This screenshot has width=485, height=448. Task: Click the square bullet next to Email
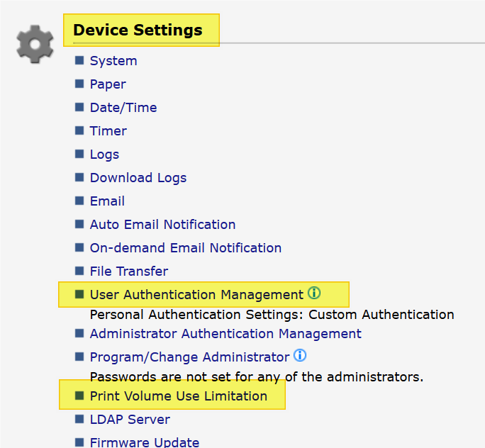(x=79, y=201)
